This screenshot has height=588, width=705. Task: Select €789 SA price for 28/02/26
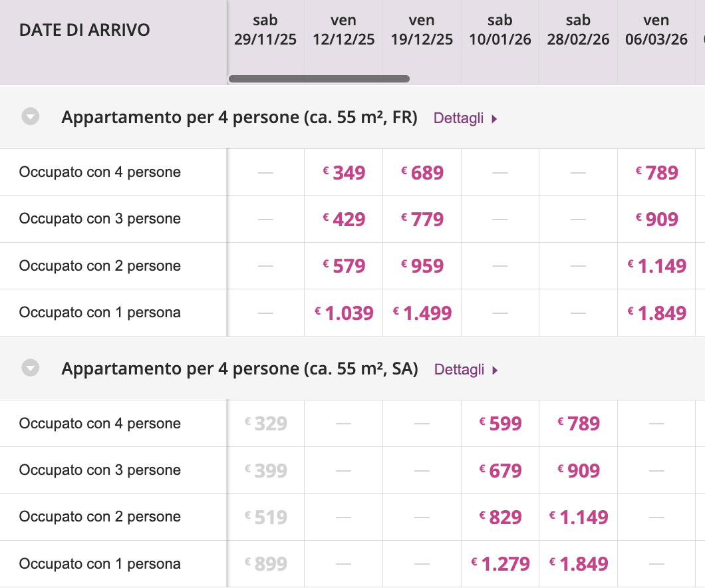579,424
